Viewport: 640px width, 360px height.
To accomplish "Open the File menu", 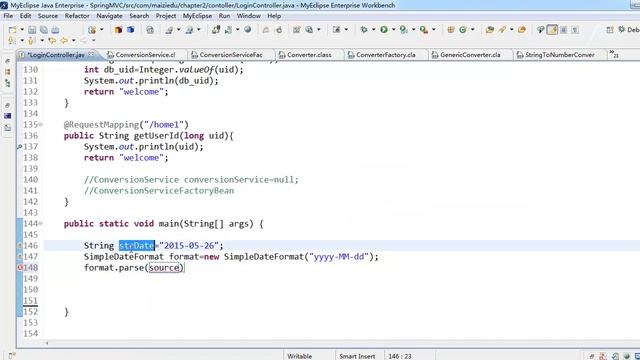I will [x=8, y=16].
